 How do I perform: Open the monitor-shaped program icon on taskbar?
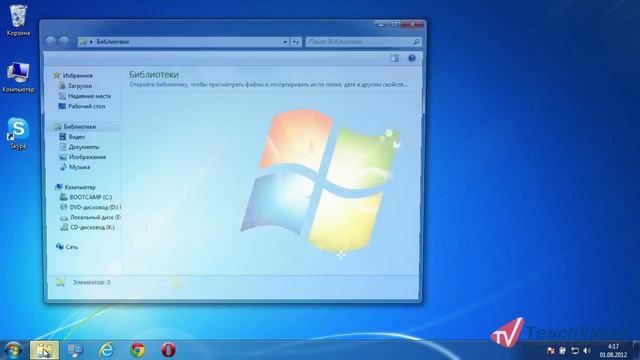(76, 350)
